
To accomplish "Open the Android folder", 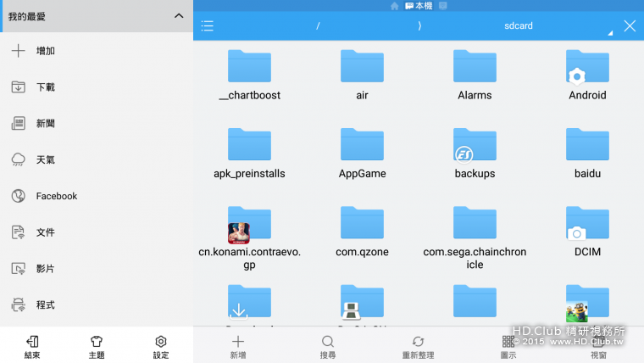I will (587, 75).
